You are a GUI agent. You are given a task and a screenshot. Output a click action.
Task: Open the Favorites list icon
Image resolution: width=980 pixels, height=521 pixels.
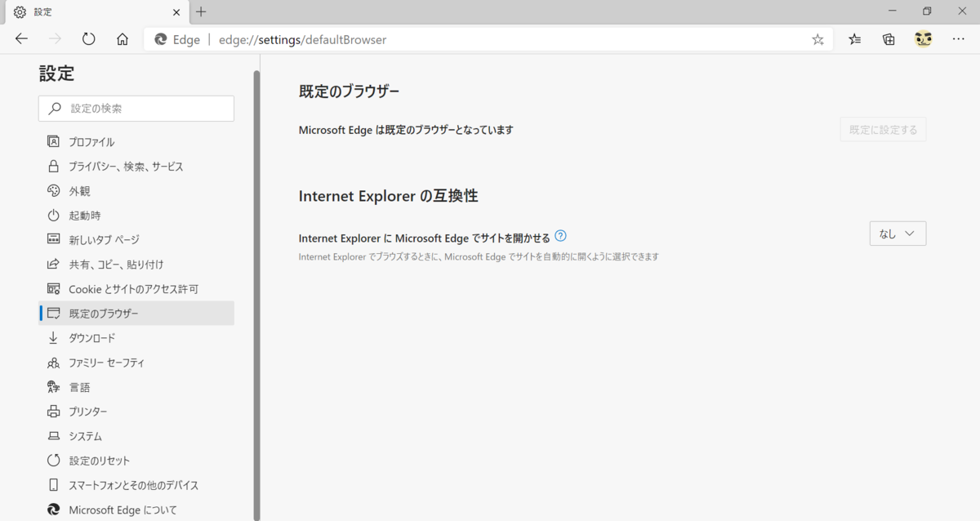coord(855,39)
